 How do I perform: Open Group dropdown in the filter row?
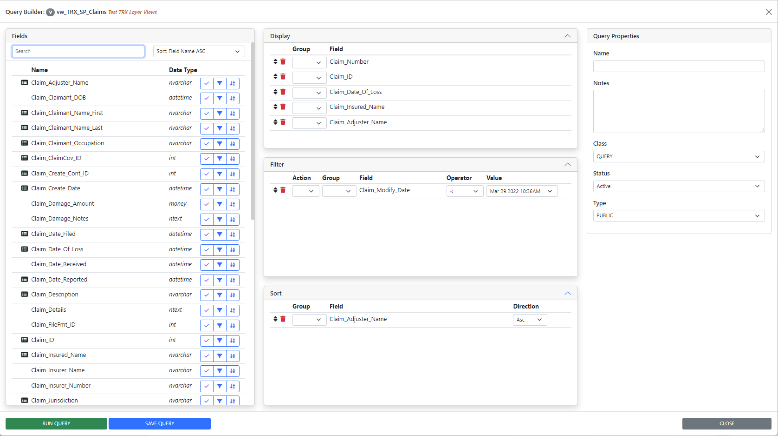pos(339,191)
